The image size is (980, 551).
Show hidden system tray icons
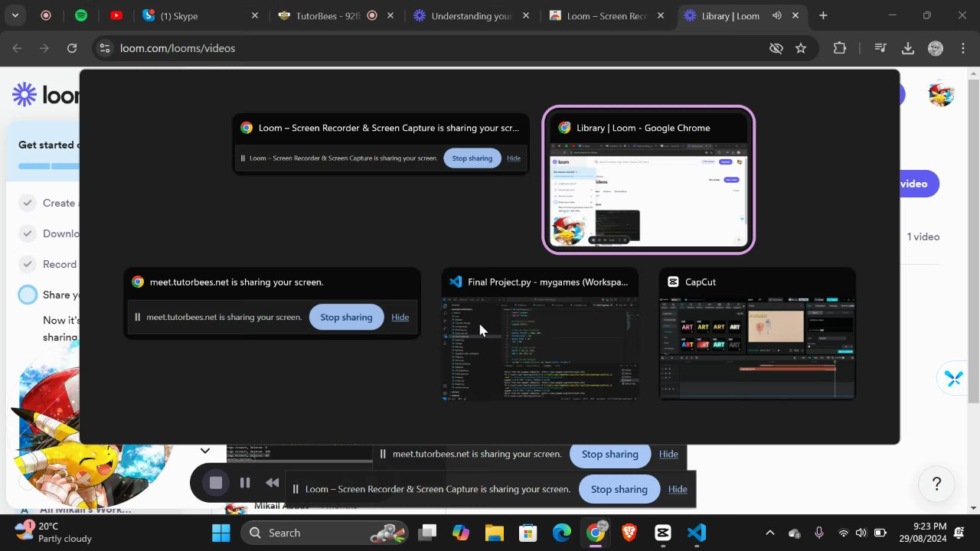click(x=770, y=533)
